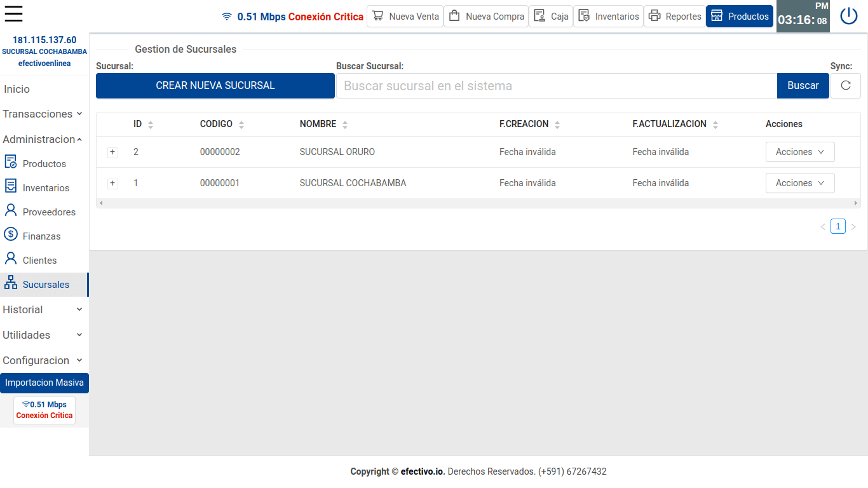
Task: Open Nueva Venta from top toolbar
Action: coord(405,16)
